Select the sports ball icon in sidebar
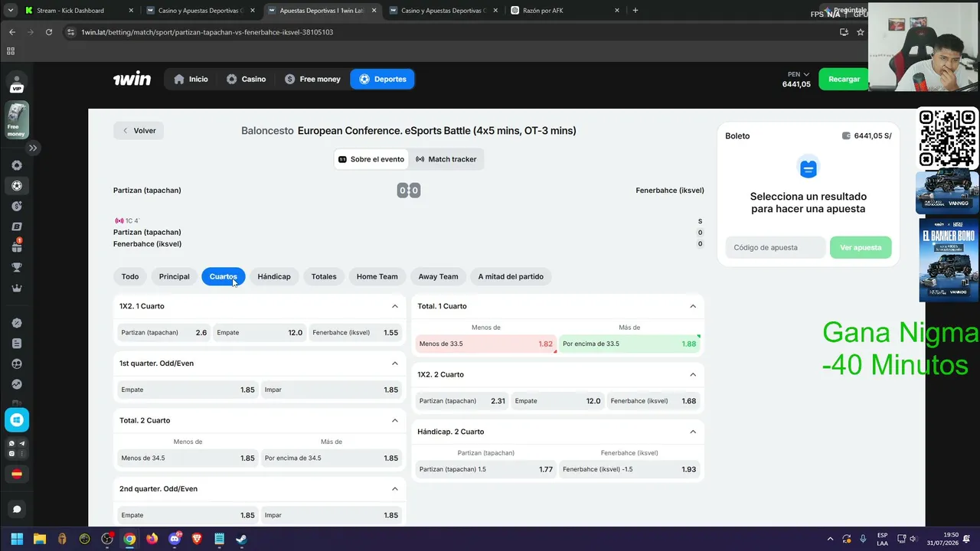The height and width of the screenshot is (551, 980). [x=17, y=185]
